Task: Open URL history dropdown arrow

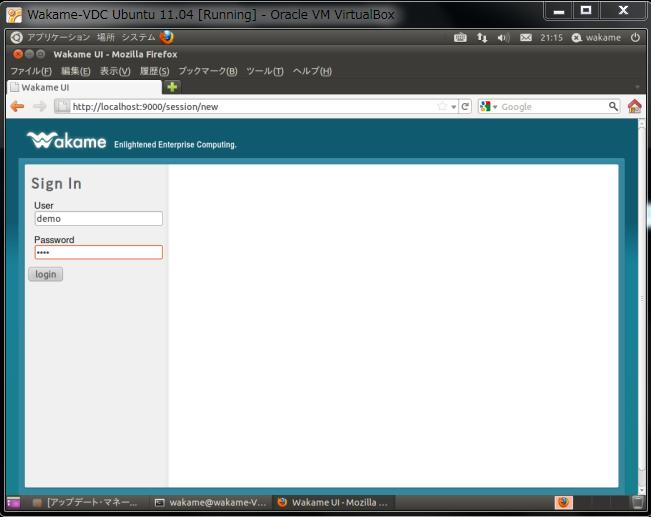Action: click(x=454, y=107)
